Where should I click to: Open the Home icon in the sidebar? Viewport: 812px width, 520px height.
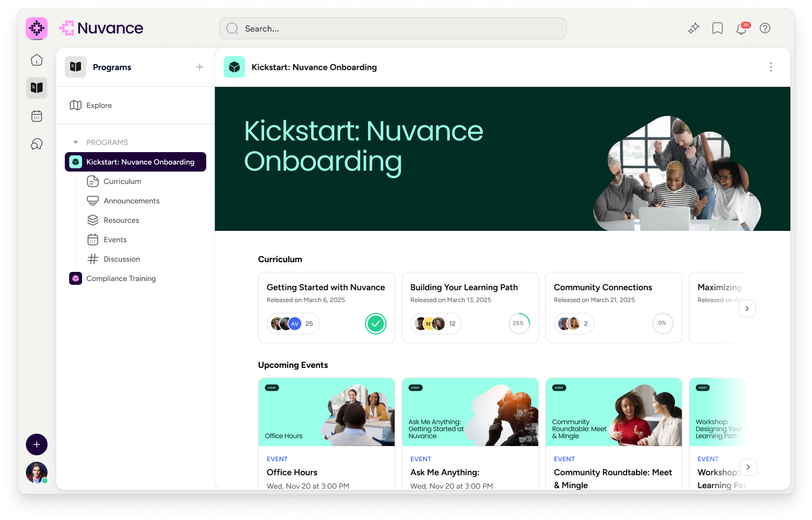coord(36,60)
